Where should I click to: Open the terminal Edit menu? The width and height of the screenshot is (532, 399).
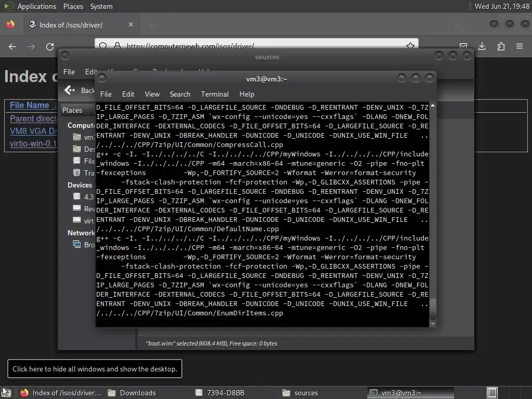[x=128, y=94]
